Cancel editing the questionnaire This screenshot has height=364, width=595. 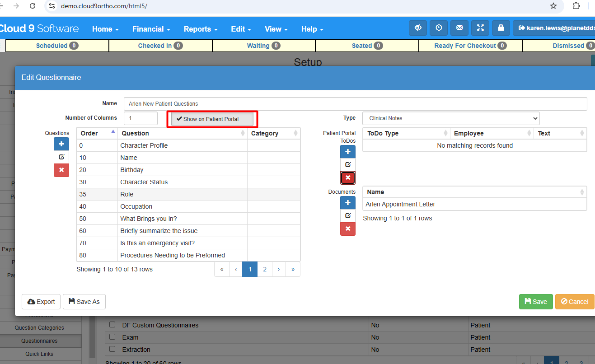click(x=575, y=302)
